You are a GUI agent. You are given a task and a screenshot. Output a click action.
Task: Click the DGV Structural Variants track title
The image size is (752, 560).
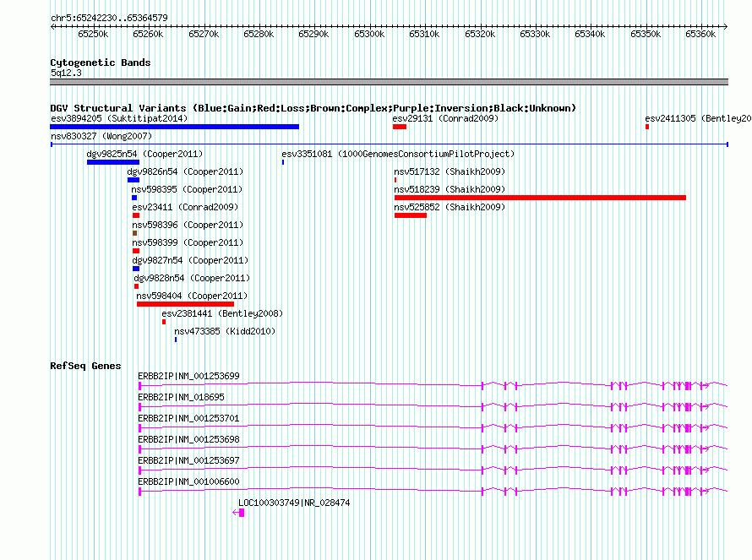(313, 108)
